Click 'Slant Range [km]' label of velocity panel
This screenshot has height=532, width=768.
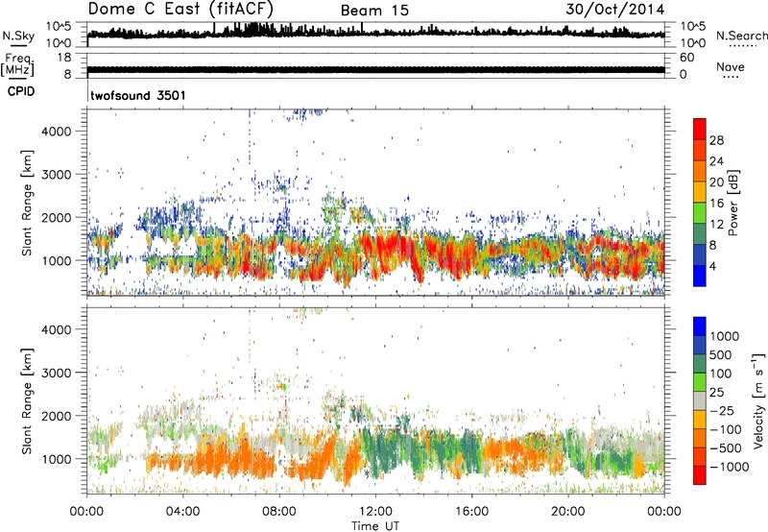pyautogui.click(x=27, y=401)
